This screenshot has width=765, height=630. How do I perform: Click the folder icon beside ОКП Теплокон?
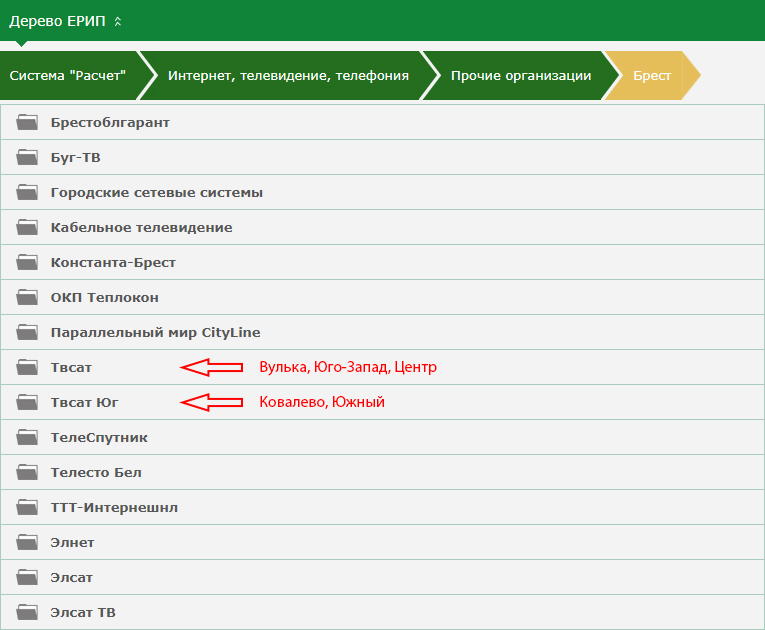(27, 297)
